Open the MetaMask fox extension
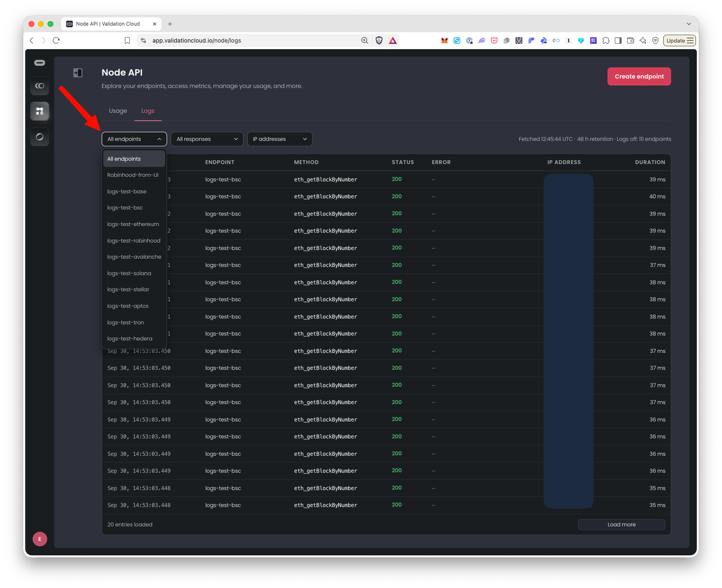This screenshot has height=588, width=722. click(445, 40)
